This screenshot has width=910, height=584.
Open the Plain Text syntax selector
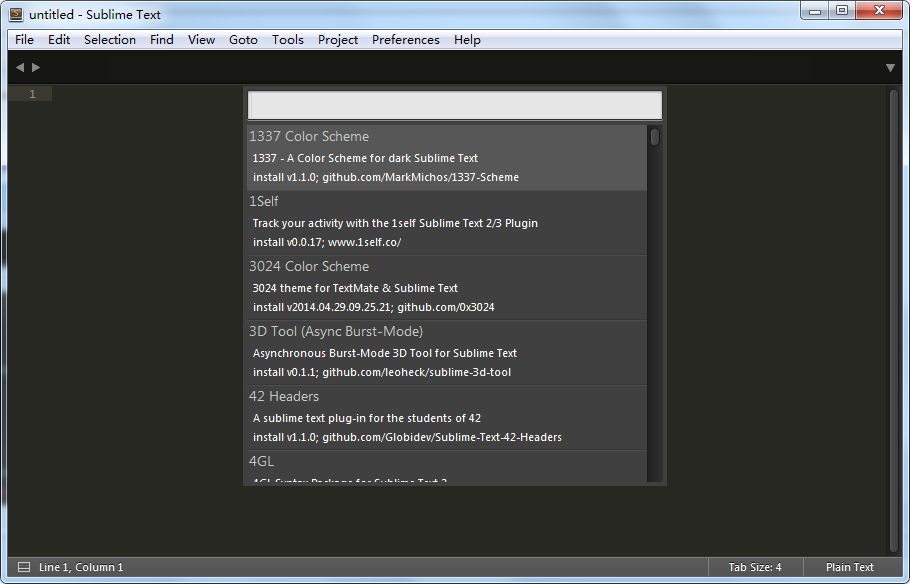(x=850, y=567)
